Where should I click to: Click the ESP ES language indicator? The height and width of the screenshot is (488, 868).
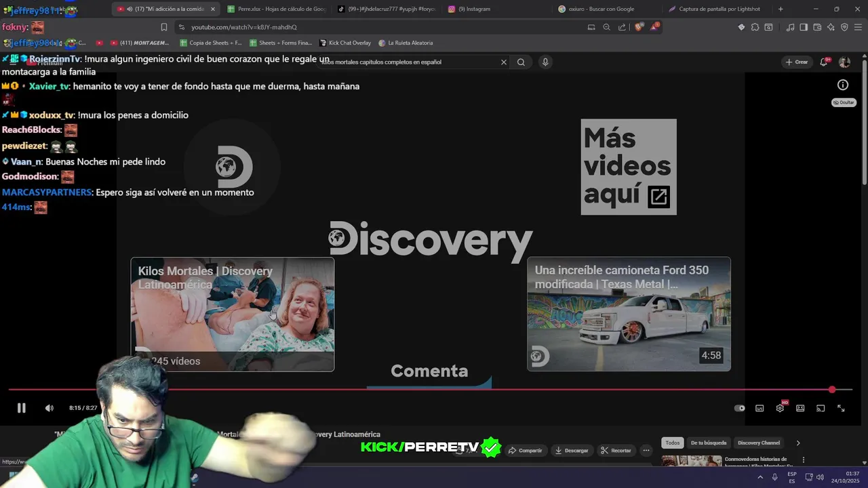point(792,477)
